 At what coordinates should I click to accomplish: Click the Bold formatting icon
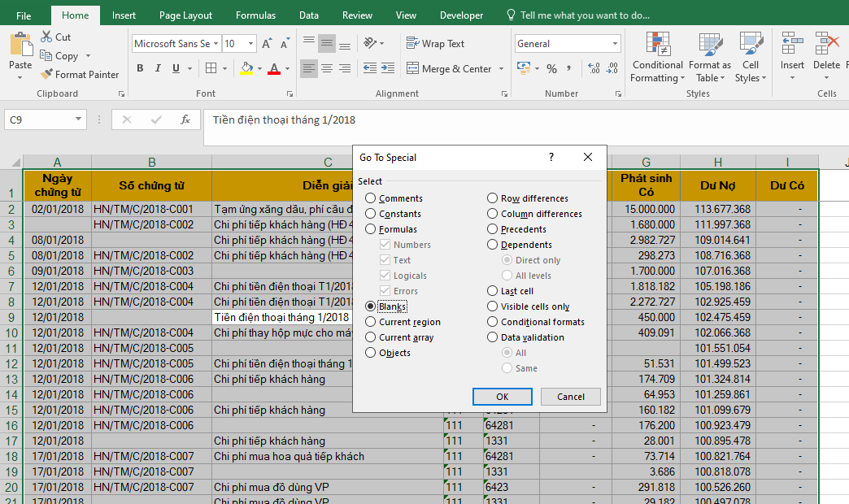point(140,69)
